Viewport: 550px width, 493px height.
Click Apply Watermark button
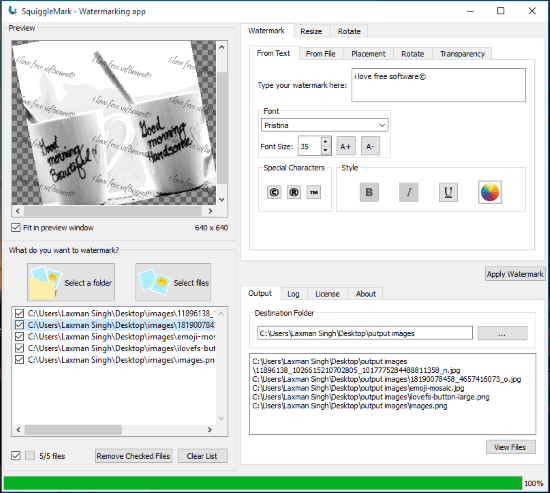pyautogui.click(x=515, y=274)
